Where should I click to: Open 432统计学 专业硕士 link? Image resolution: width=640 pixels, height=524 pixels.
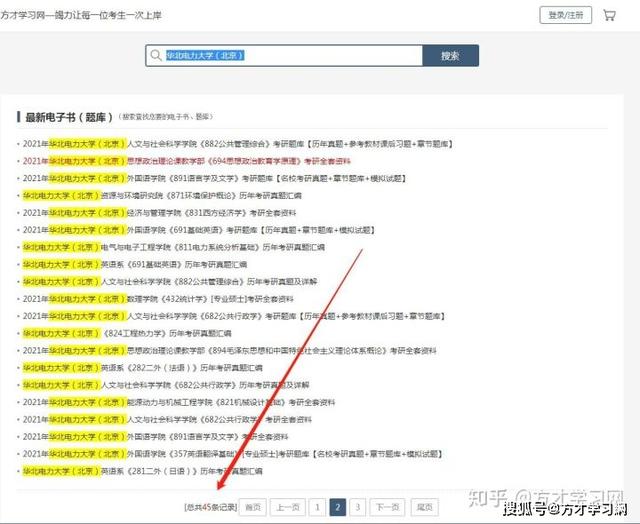tap(158, 299)
